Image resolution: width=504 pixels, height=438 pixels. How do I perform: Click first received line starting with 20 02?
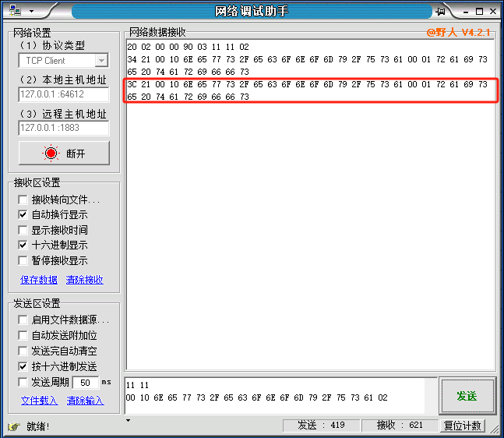(x=188, y=47)
